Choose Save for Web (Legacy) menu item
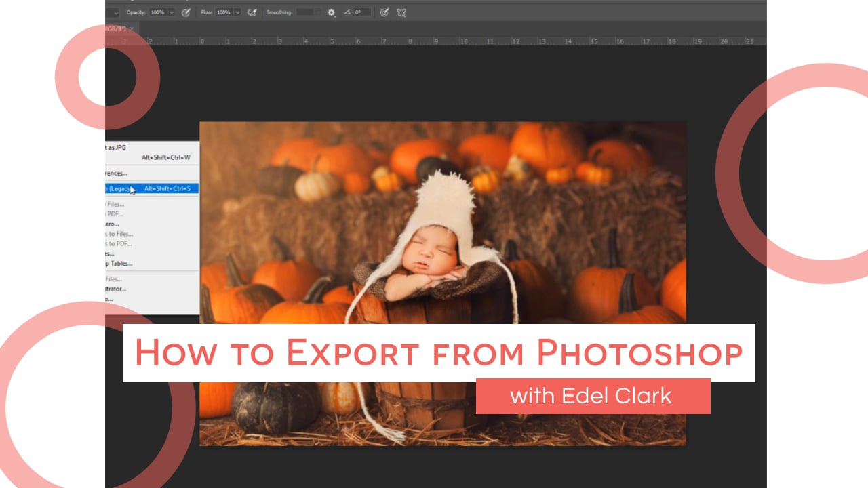The height and width of the screenshot is (488, 868). [x=152, y=188]
